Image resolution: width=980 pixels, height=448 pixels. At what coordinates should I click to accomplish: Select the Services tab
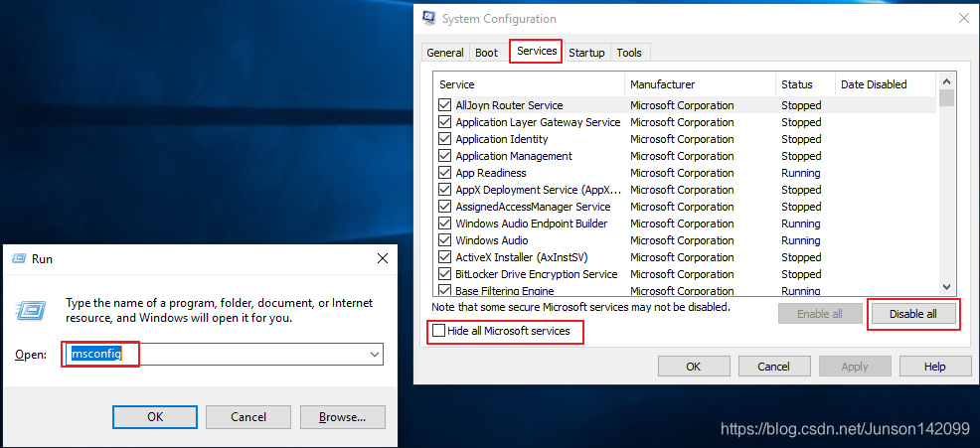(537, 52)
